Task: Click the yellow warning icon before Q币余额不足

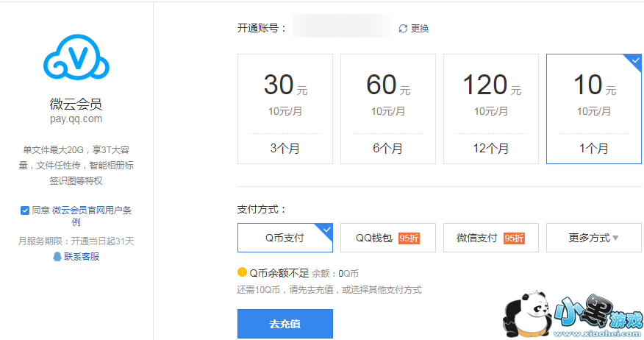Action: [242, 272]
